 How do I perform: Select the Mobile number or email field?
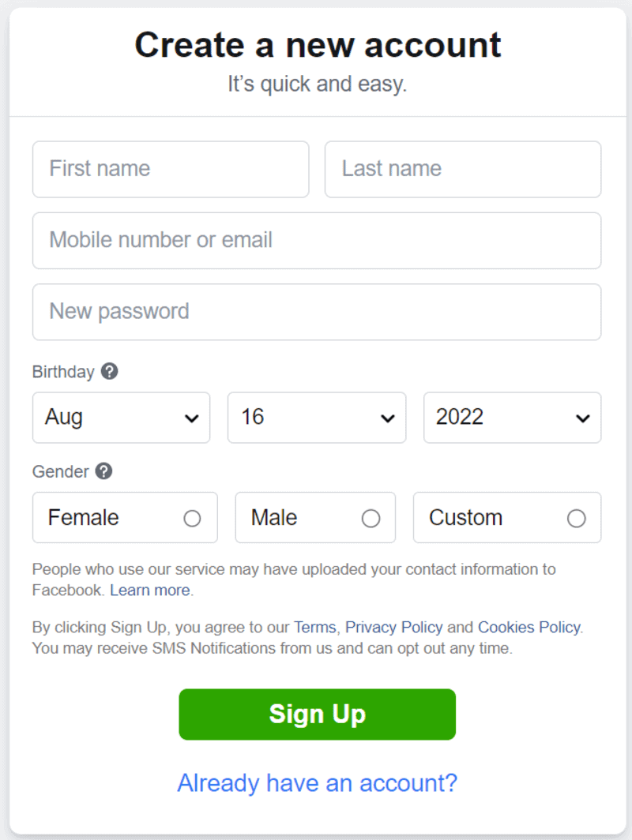[316, 240]
